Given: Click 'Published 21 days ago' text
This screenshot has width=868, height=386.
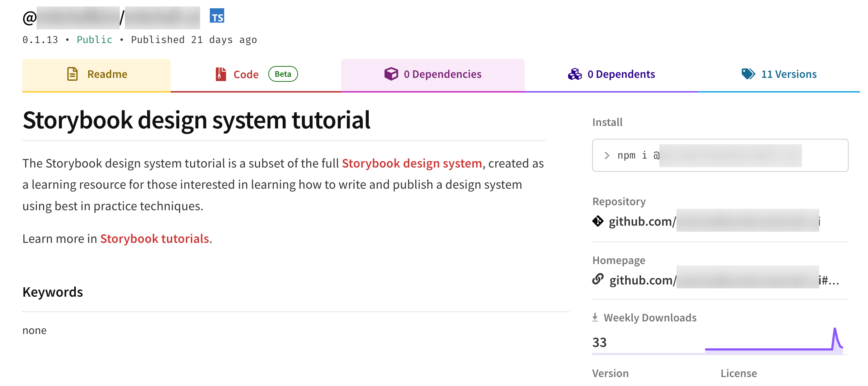Looking at the screenshot, I should (x=194, y=39).
